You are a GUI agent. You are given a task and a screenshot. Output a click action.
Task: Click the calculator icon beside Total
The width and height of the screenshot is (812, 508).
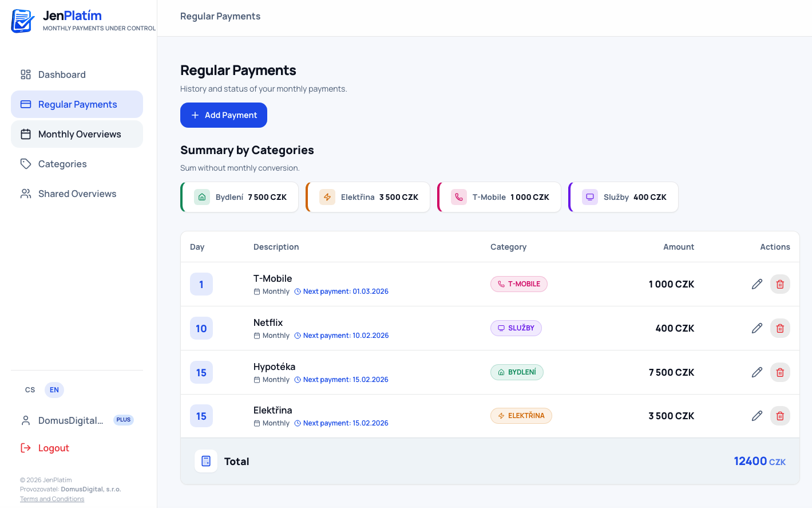pyautogui.click(x=206, y=461)
